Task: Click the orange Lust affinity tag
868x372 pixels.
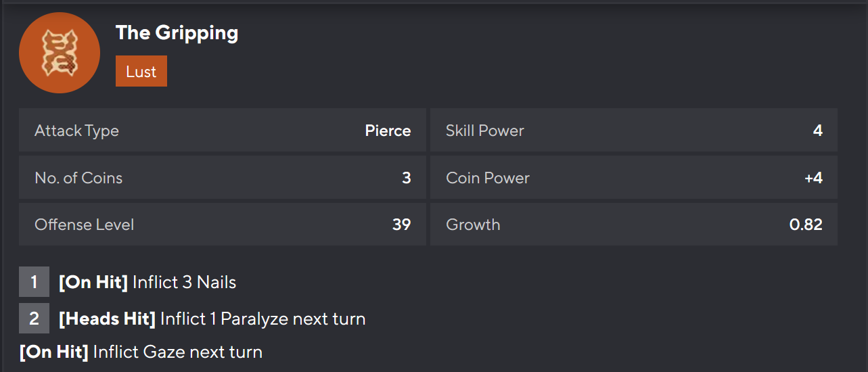Action: [141, 72]
